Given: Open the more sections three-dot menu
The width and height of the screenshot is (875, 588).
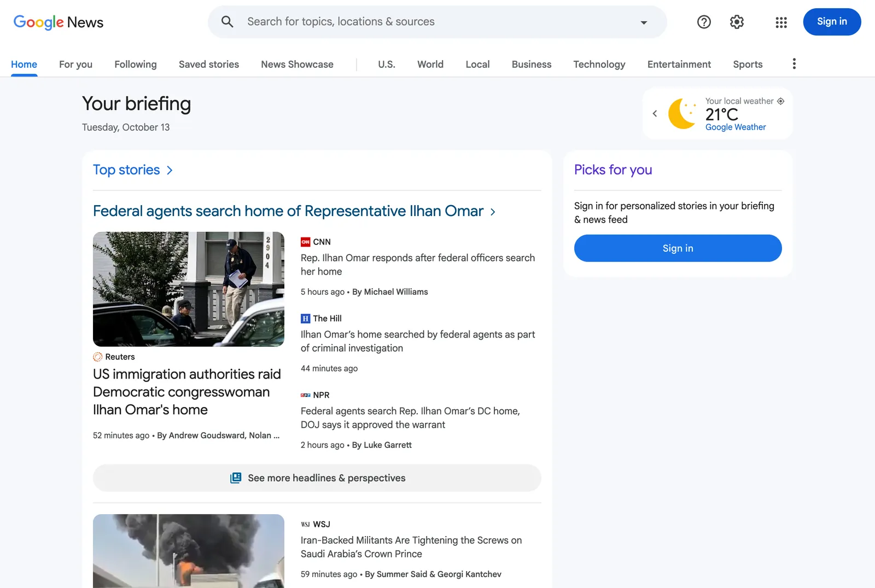Looking at the screenshot, I should (794, 64).
